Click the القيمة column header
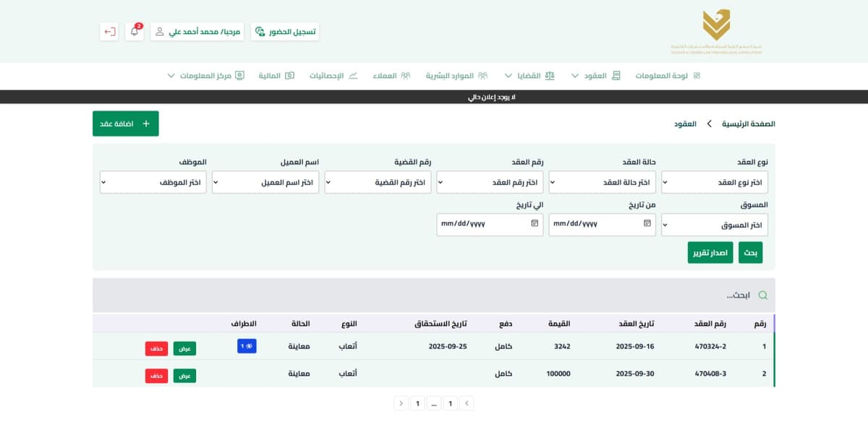This screenshot has height=427, width=868. click(560, 324)
